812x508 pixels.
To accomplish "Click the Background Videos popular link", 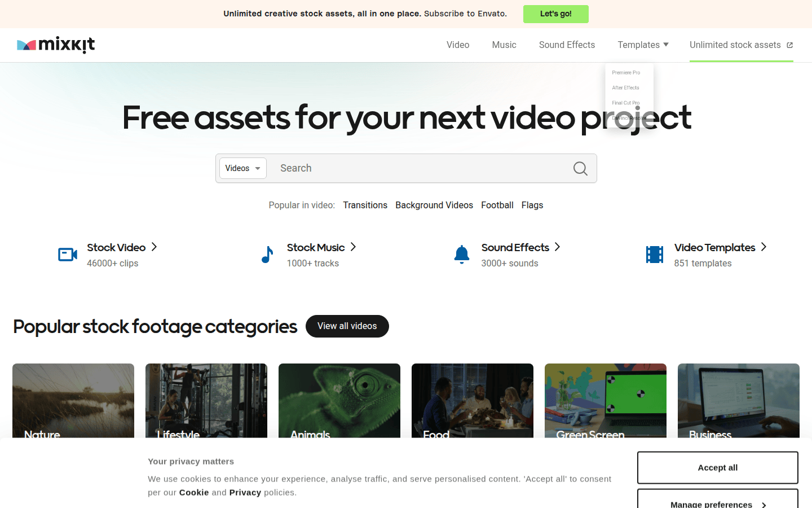I will click(x=434, y=205).
